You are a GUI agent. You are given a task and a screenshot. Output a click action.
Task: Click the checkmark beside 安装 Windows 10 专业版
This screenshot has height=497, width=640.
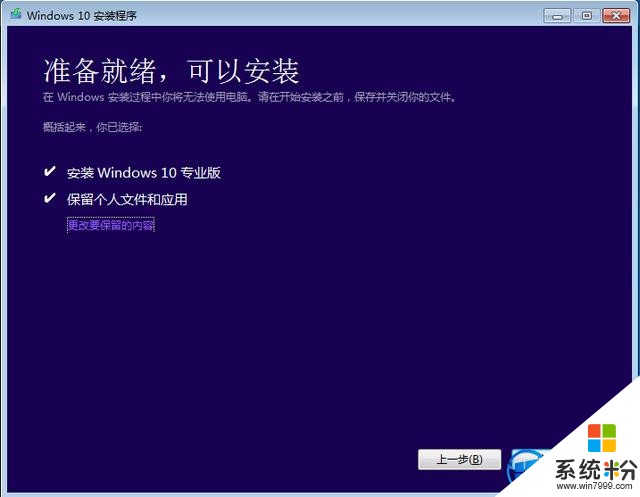click(49, 171)
